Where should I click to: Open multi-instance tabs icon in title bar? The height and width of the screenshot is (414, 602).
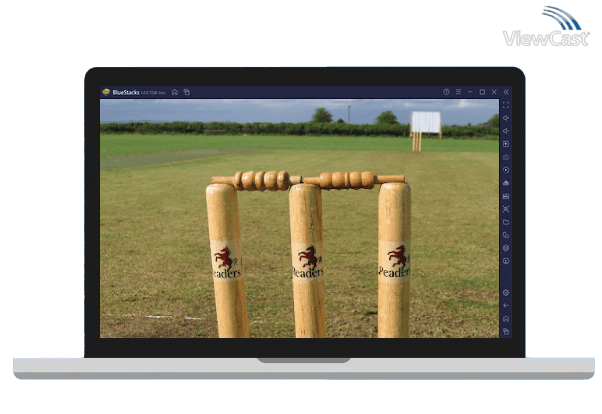[x=187, y=92]
